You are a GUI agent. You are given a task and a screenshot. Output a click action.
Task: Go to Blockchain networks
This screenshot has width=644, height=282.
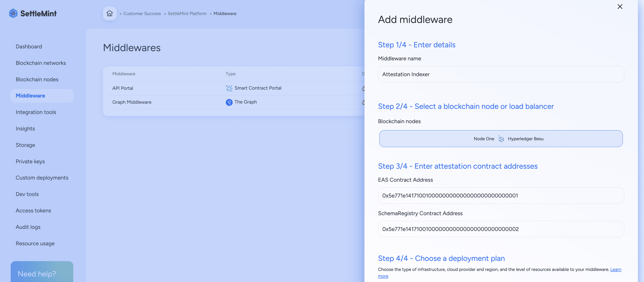point(41,63)
